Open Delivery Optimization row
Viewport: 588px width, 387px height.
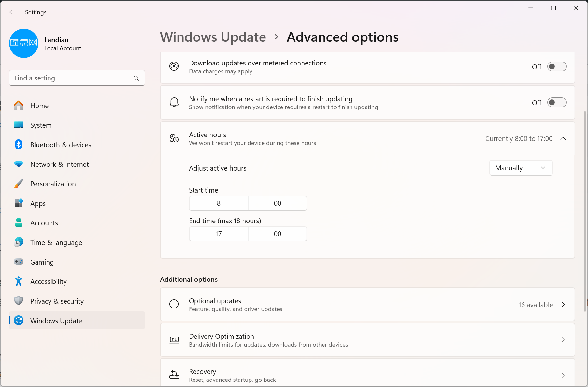click(x=367, y=340)
